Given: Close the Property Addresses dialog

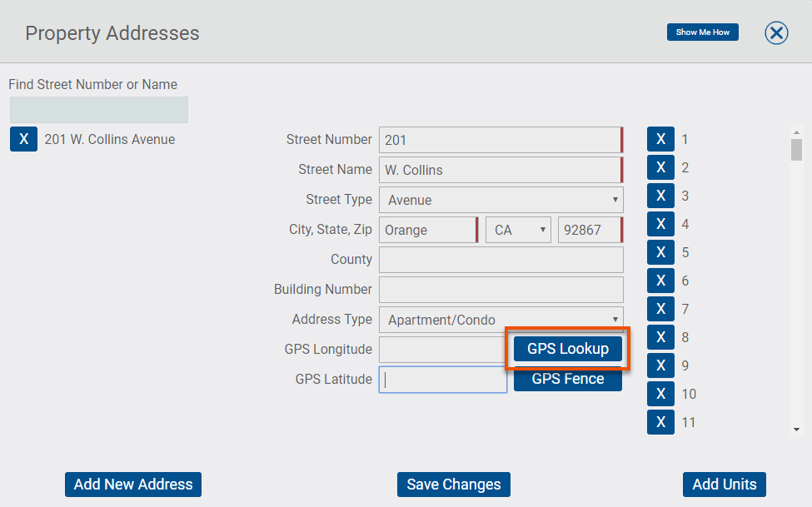Looking at the screenshot, I should click(776, 32).
